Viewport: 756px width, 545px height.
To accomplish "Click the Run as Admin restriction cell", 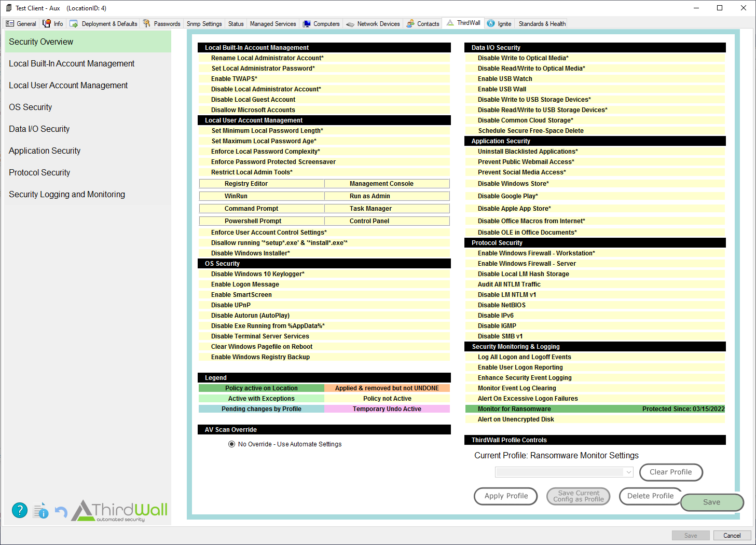I will [387, 196].
